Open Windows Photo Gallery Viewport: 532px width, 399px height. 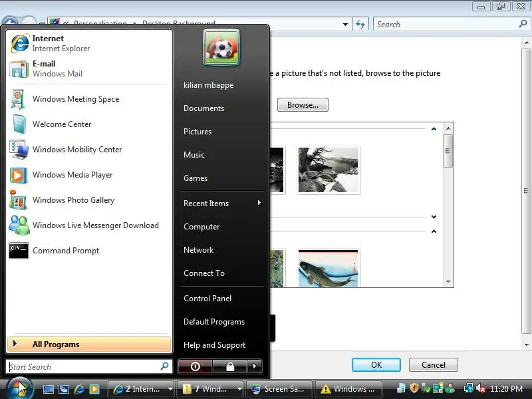[x=89, y=200]
